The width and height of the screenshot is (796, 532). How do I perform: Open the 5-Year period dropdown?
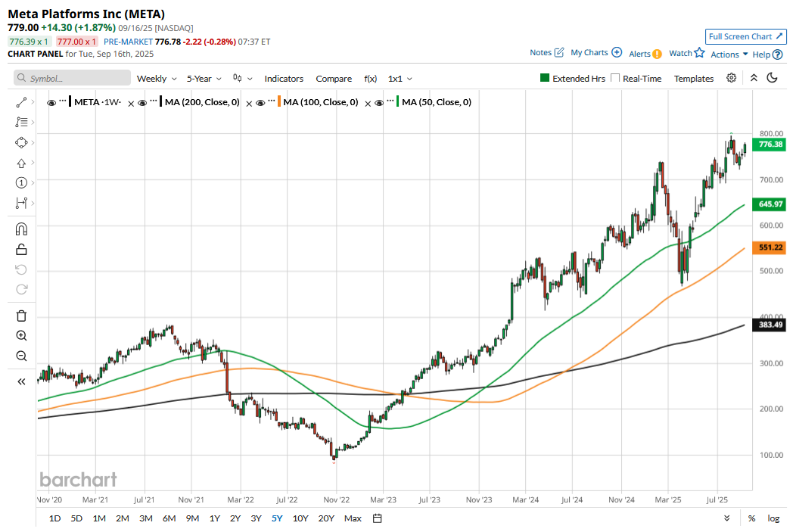[204, 79]
